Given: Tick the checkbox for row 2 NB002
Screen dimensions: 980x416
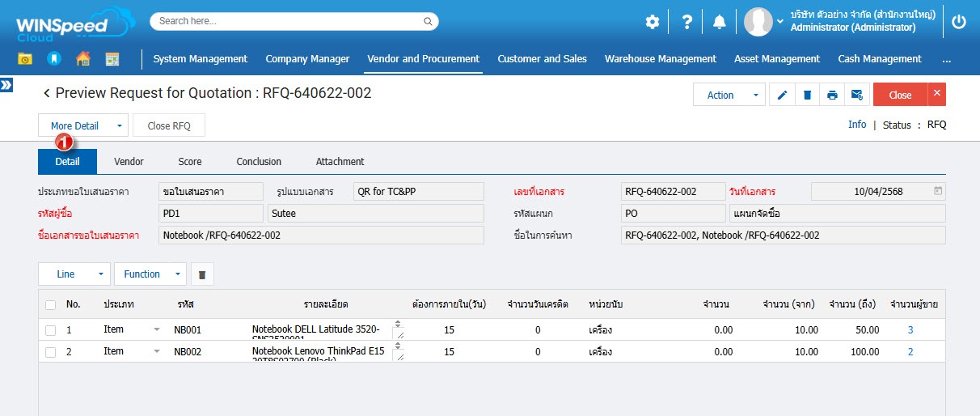Looking at the screenshot, I should pos(51,352).
